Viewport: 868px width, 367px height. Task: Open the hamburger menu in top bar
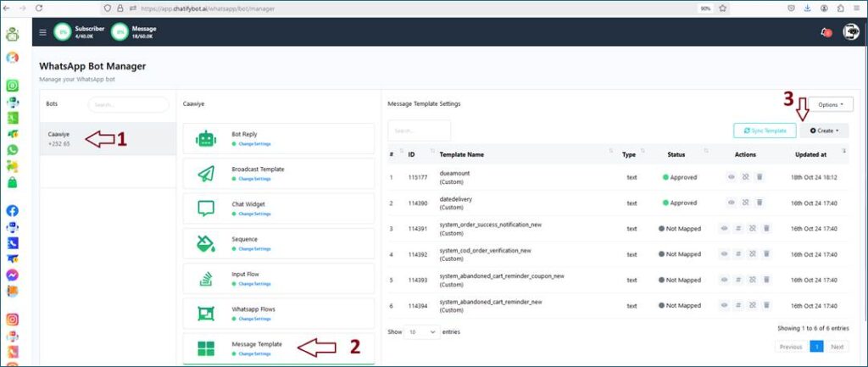pyautogui.click(x=43, y=32)
